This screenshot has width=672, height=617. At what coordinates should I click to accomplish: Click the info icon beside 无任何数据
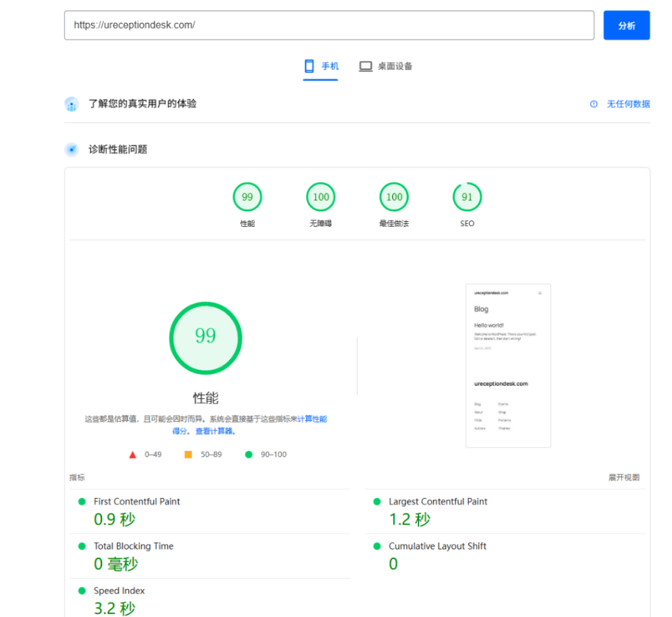(593, 104)
